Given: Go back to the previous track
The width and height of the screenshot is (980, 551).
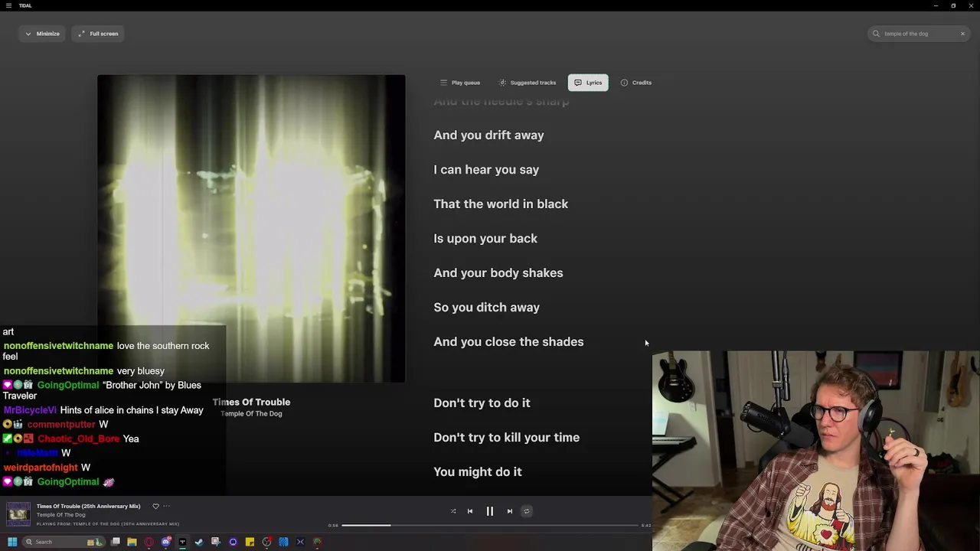Looking at the screenshot, I should tap(470, 511).
